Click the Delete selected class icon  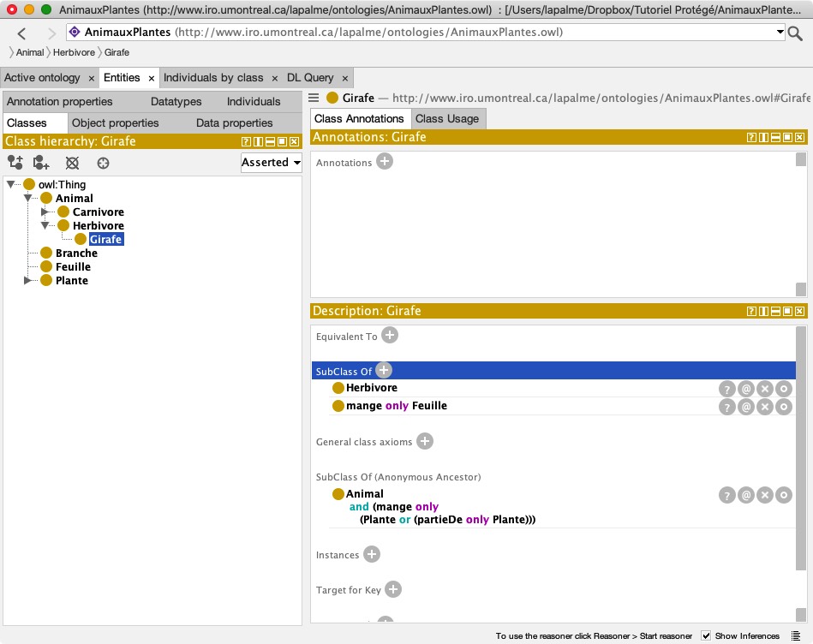[x=73, y=163]
